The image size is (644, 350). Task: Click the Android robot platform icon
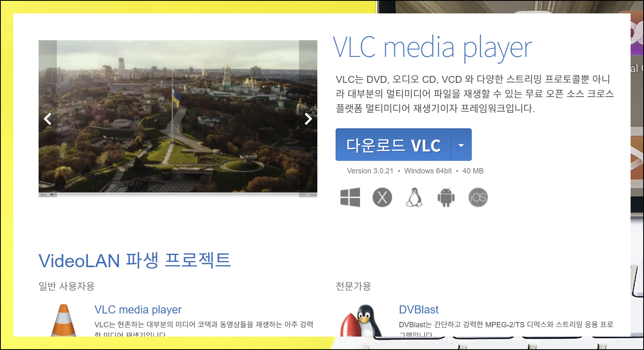[446, 197]
